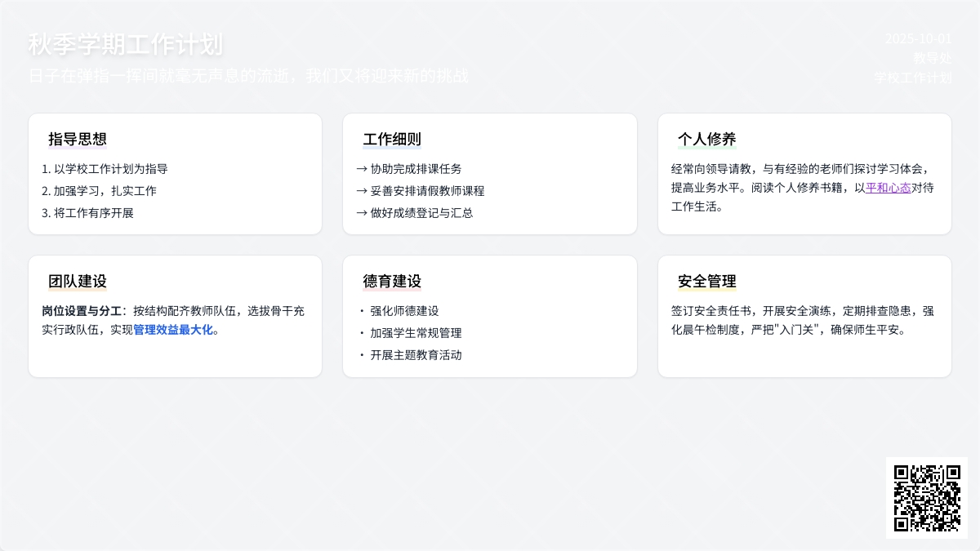This screenshot has width=980, height=551.
Task: Click the QR code image
Action: 926,497
